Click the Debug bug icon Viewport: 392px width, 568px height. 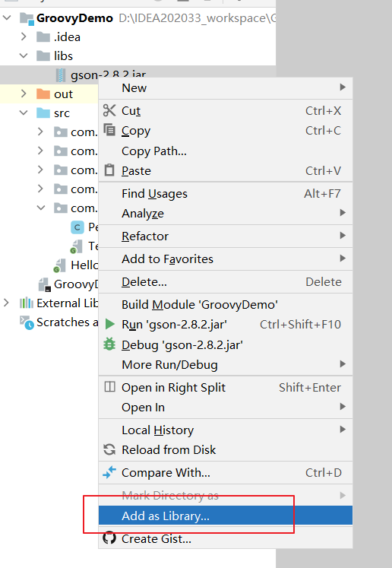click(x=109, y=344)
